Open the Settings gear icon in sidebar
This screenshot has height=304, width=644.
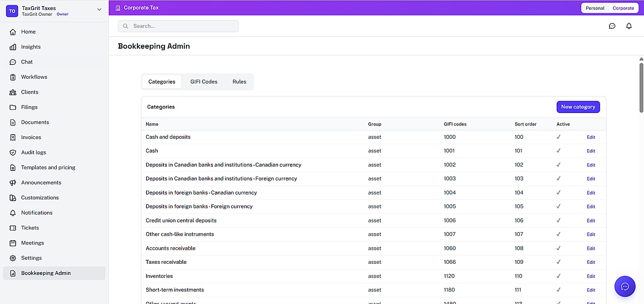coord(13,258)
